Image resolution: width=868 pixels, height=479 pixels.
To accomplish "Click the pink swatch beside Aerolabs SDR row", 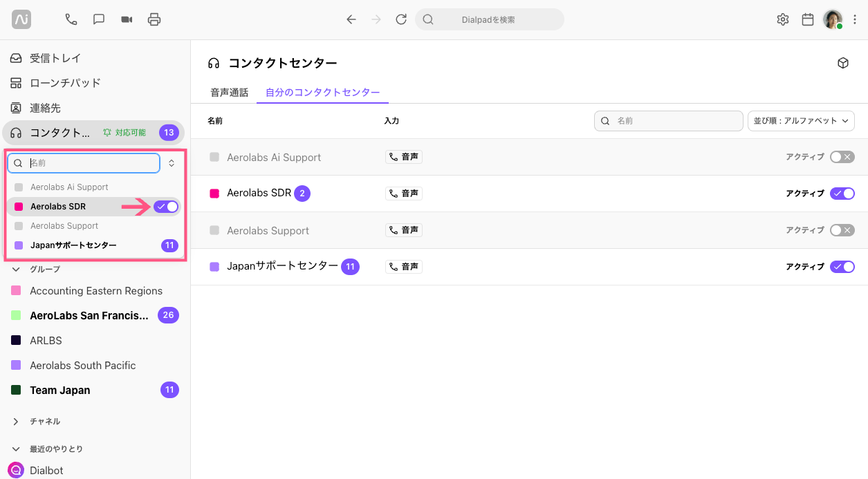I will 214,194.
